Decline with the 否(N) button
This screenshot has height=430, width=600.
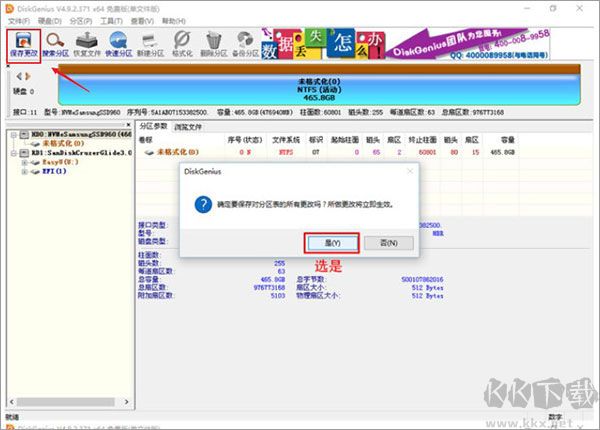pyautogui.click(x=389, y=243)
